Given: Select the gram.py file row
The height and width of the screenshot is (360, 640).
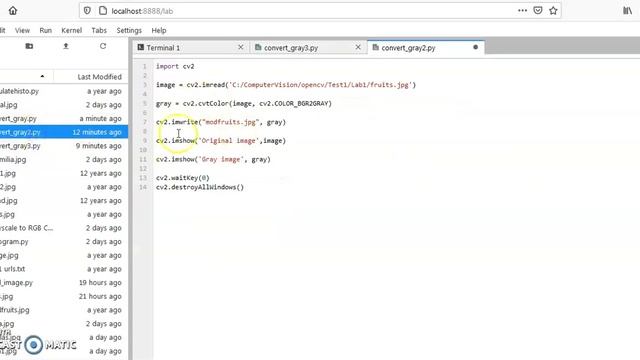Looking at the screenshot, I should tap(64, 242).
